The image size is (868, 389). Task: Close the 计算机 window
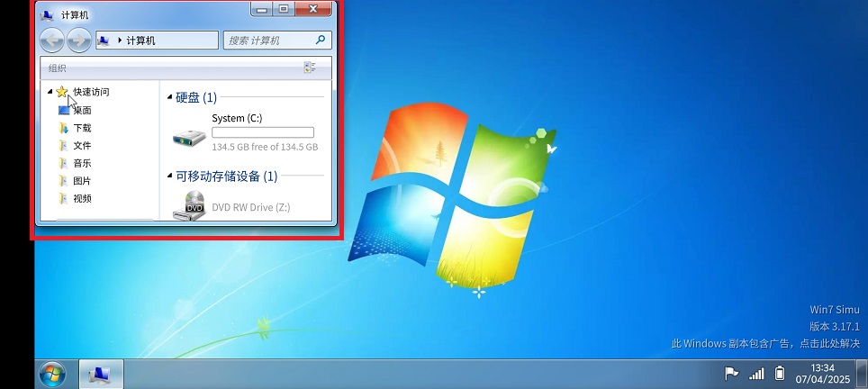coord(313,9)
